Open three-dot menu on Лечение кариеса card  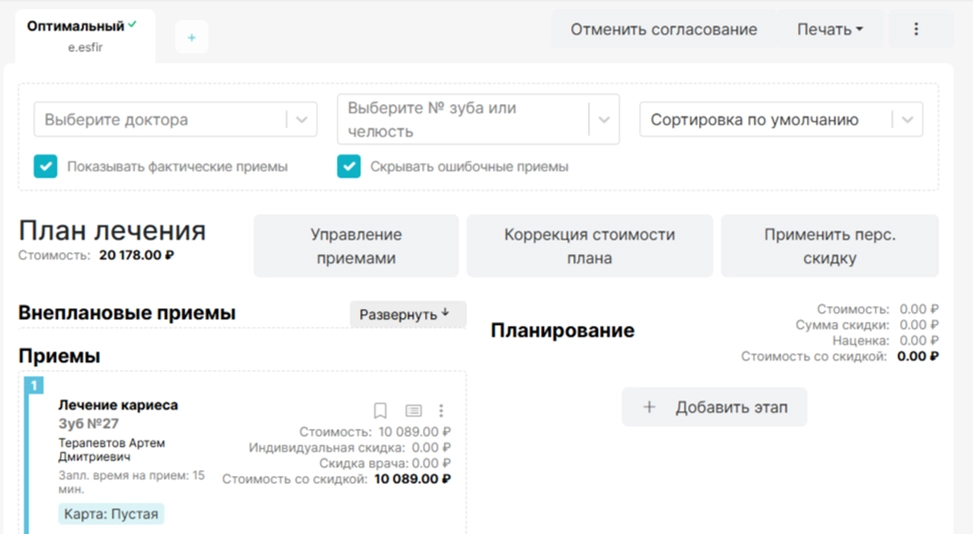click(441, 411)
